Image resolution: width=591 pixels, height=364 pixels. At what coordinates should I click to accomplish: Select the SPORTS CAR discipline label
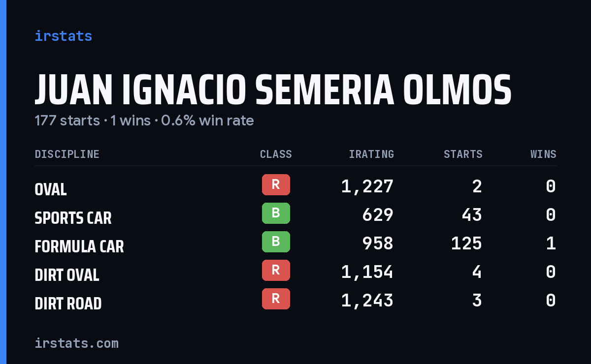point(73,218)
